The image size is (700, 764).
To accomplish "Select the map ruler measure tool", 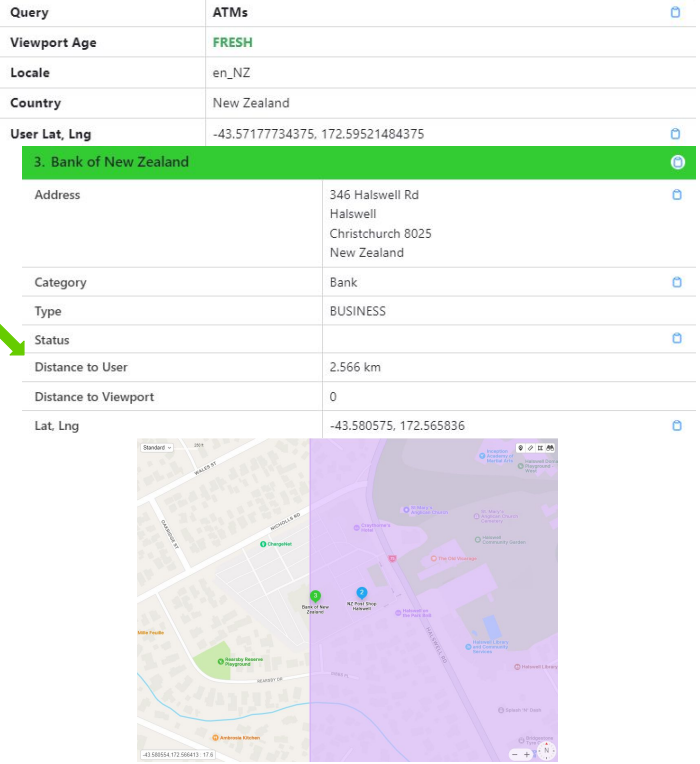I will pos(530,448).
